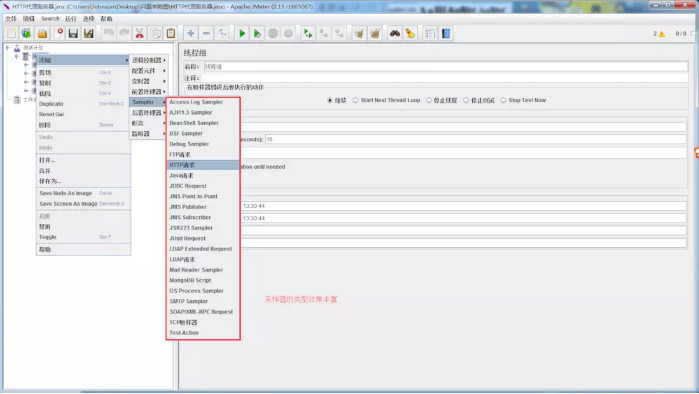Choose HTTP请求 from Sampler list
This screenshot has width=699, height=394.
(203, 165)
